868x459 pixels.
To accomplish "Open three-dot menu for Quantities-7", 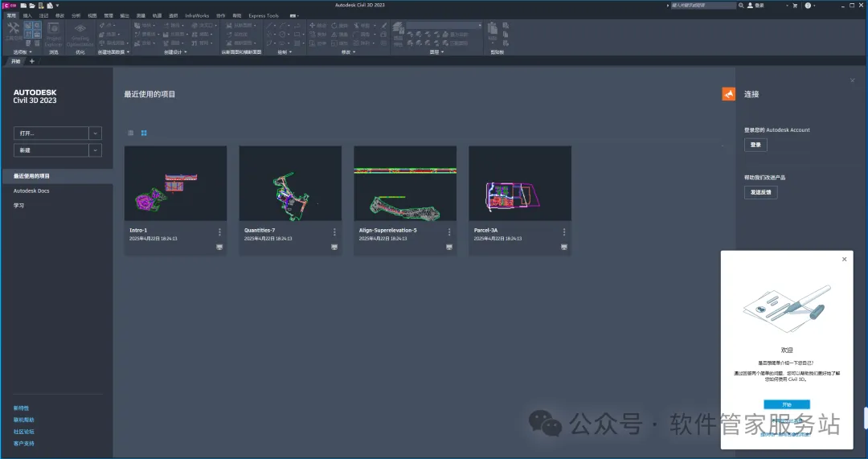I will (x=334, y=232).
